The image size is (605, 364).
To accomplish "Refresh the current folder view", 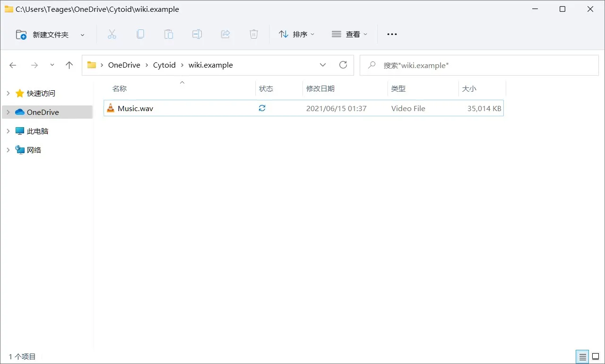I will click(343, 65).
